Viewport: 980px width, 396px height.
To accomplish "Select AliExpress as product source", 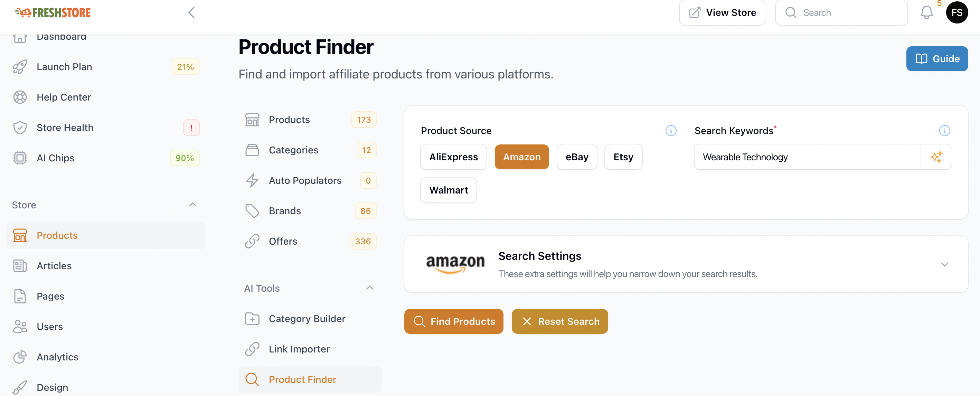I will click(x=453, y=157).
